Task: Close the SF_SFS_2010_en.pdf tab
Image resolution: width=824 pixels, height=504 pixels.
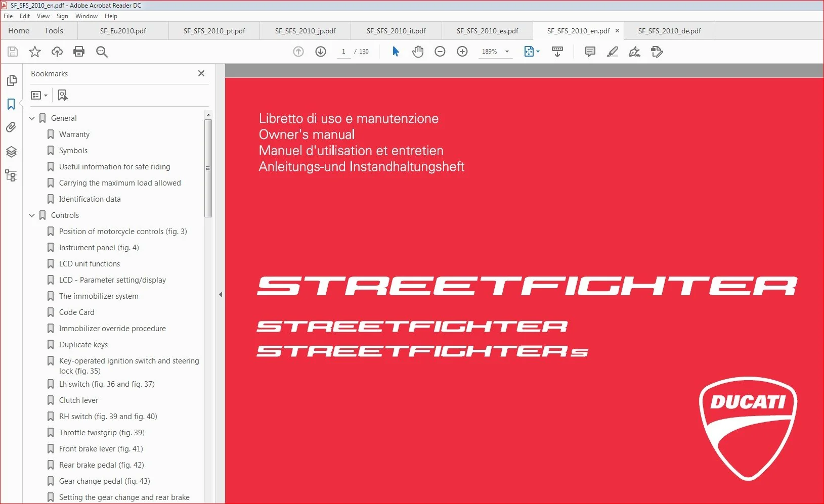Action: pos(617,31)
